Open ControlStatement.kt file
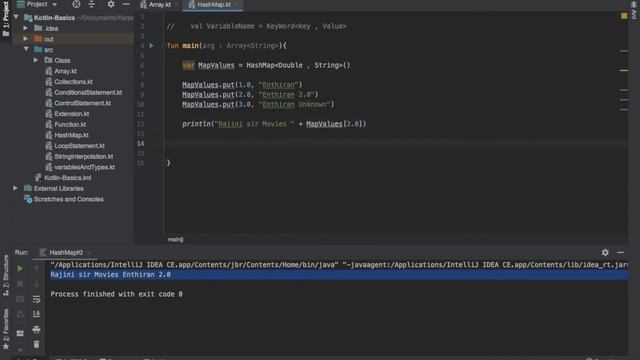640x360 pixels. coord(82,103)
